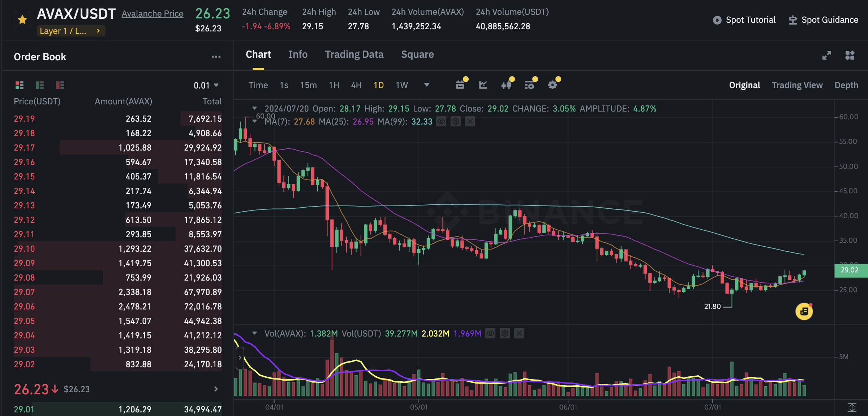Click the favorite star for AVAX/USDT

click(x=22, y=19)
